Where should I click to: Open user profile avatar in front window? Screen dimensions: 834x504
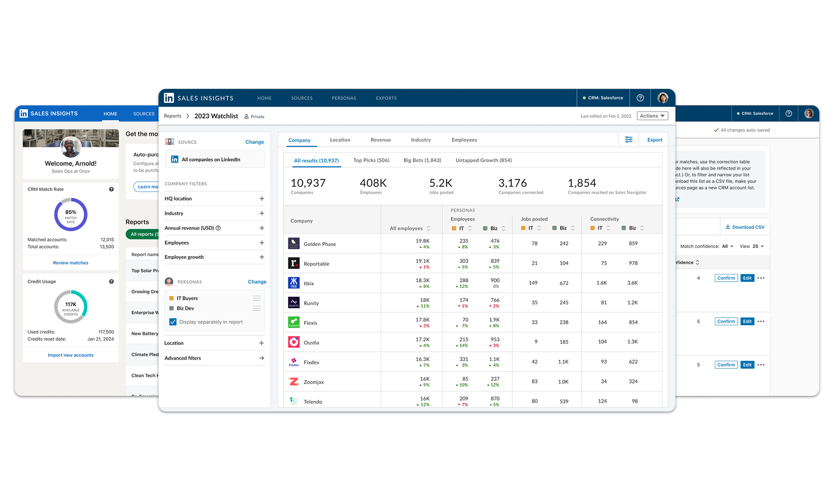(x=663, y=98)
